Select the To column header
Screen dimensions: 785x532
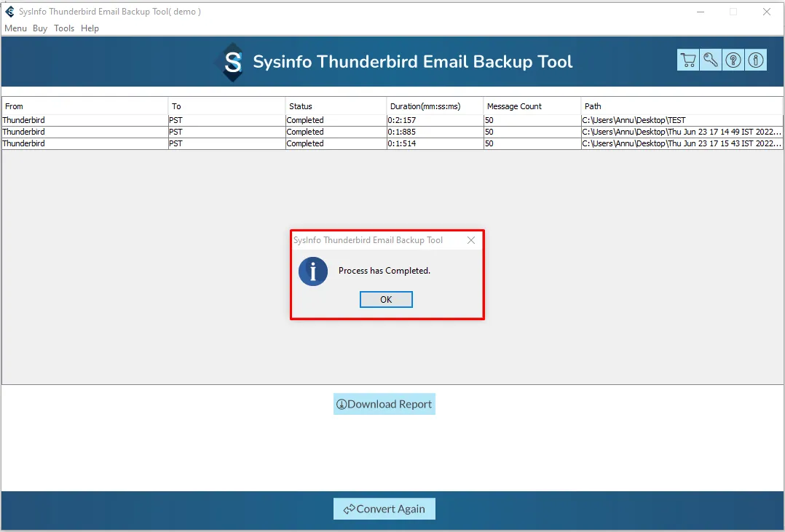point(226,106)
